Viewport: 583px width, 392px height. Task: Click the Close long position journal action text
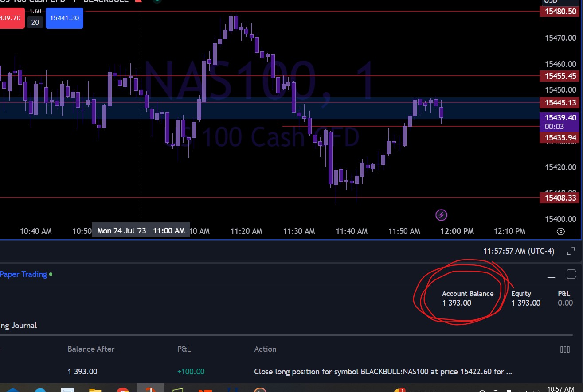[383, 372]
